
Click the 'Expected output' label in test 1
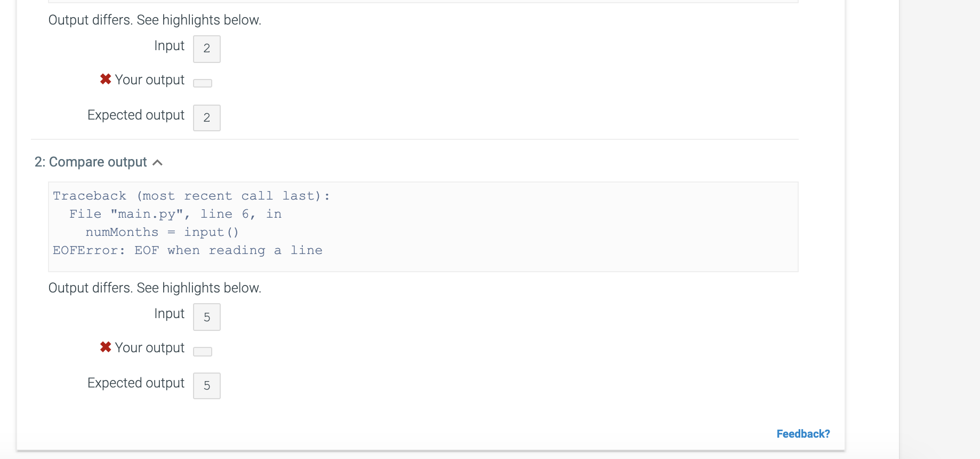[x=136, y=115]
